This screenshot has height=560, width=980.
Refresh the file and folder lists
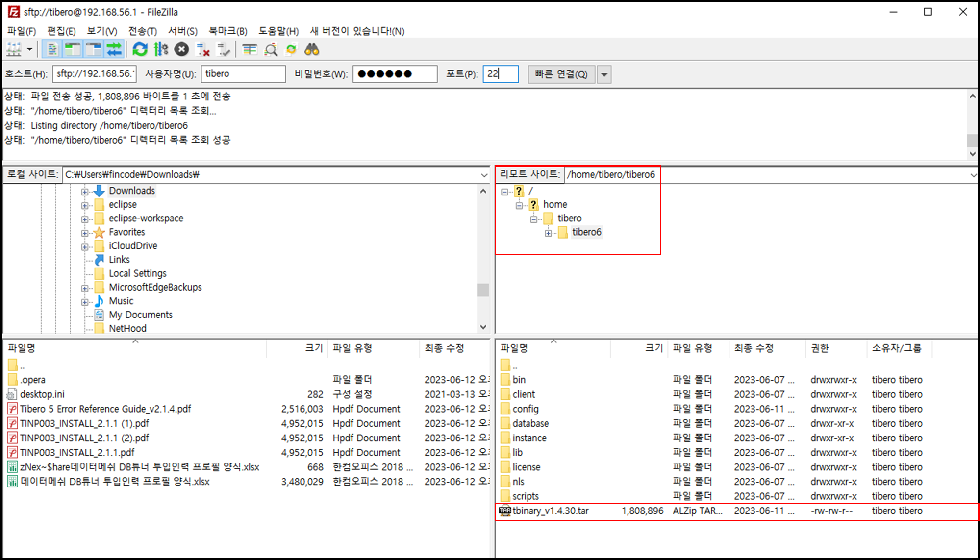(x=140, y=49)
